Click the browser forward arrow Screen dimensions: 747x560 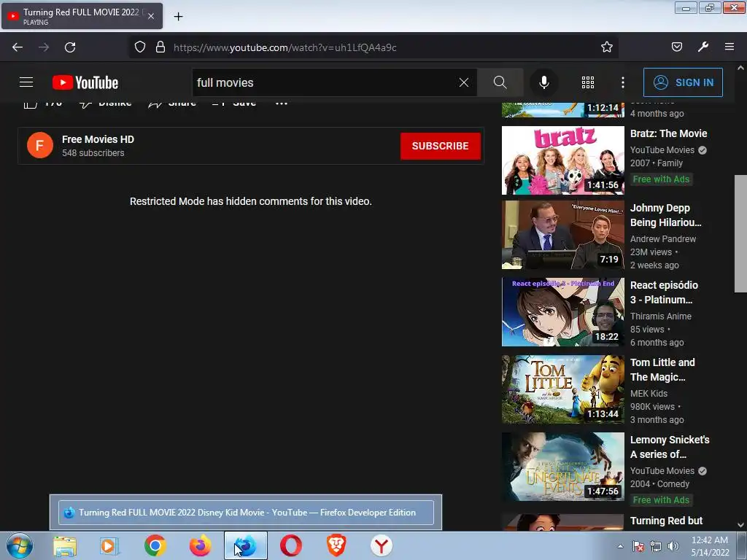pos(44,47)
